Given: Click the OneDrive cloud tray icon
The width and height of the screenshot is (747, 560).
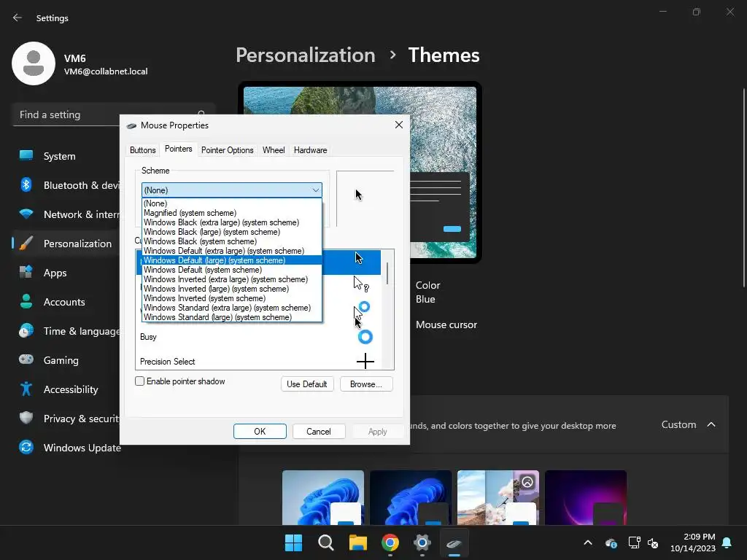Looking at the screenshot, I should (x=611, y=542).
